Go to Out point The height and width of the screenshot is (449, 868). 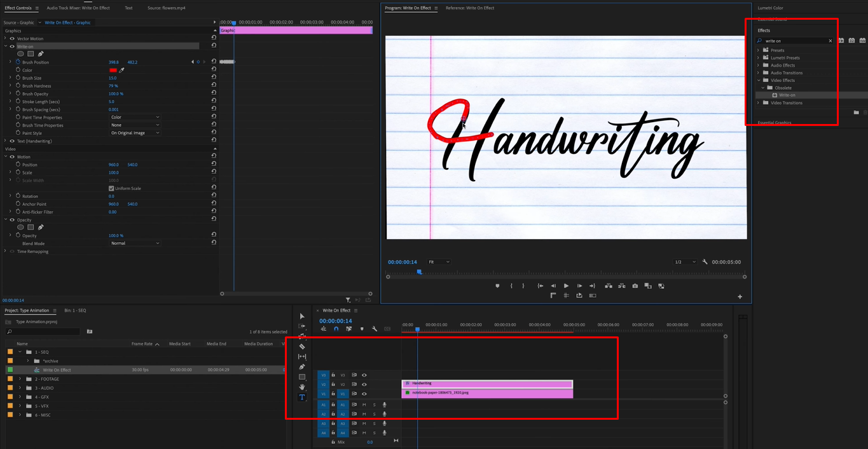coord(592,286)
